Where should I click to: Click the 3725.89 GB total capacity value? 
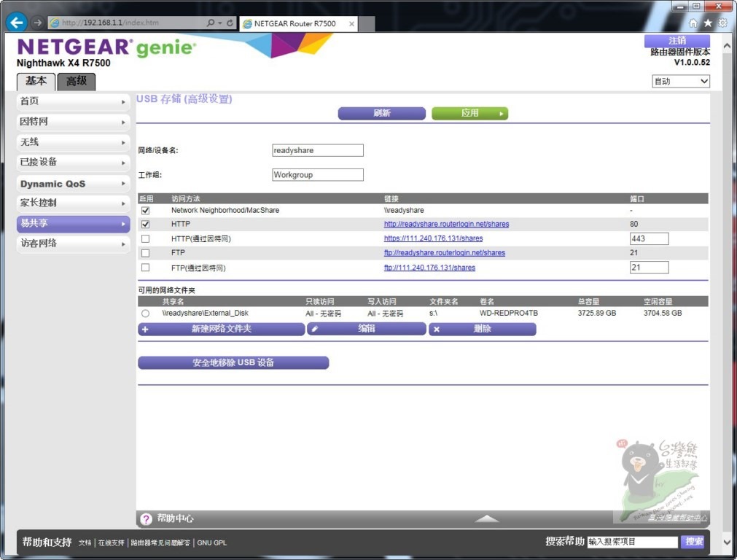tap(597, 313)
